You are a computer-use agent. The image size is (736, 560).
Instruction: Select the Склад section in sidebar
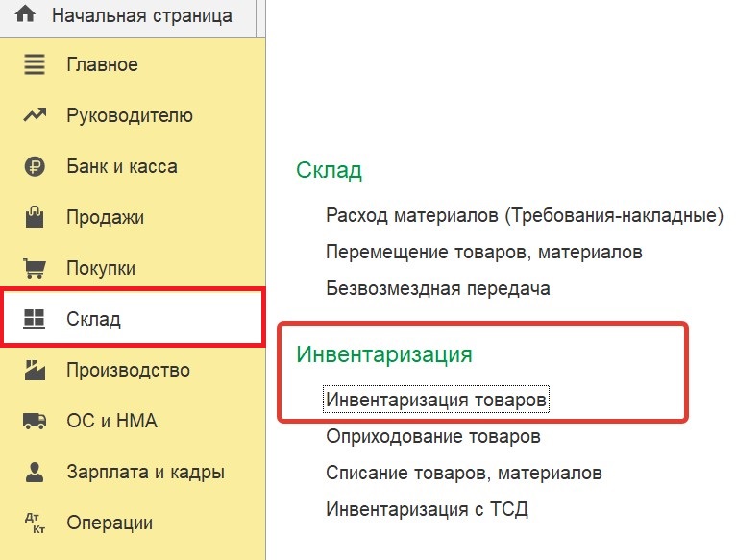point(133,318)
